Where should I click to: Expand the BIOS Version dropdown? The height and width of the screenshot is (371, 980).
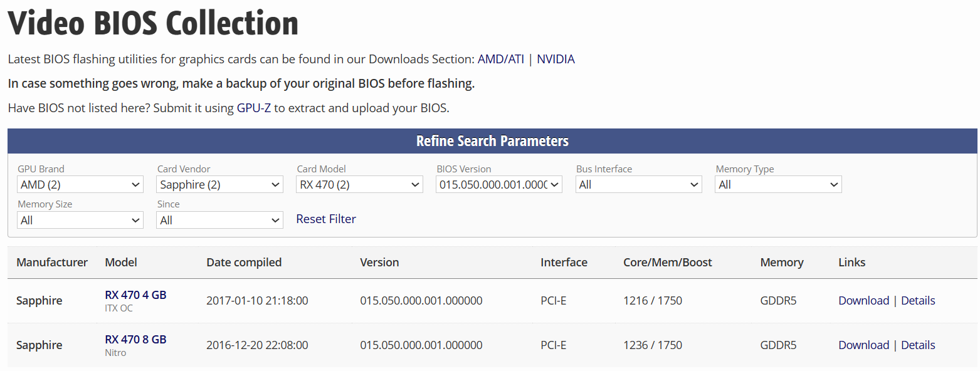pos(499,185)
